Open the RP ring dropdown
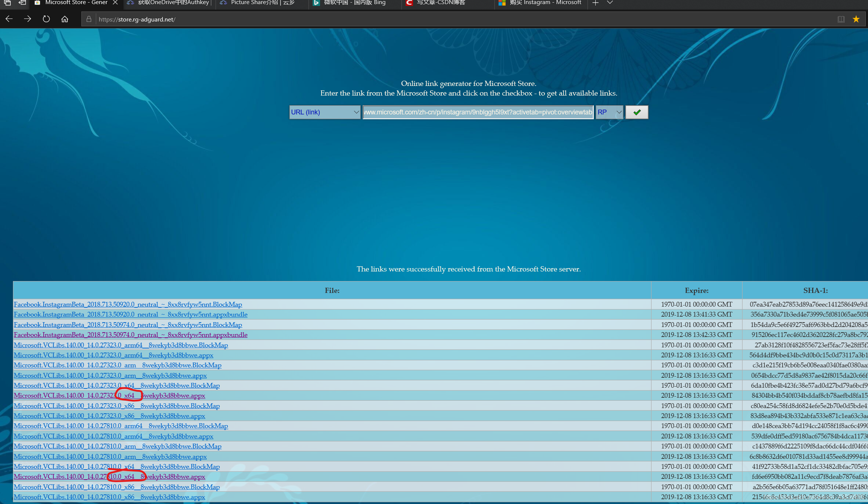This screenshot has height=504, width=868. (x=609, y=112)
